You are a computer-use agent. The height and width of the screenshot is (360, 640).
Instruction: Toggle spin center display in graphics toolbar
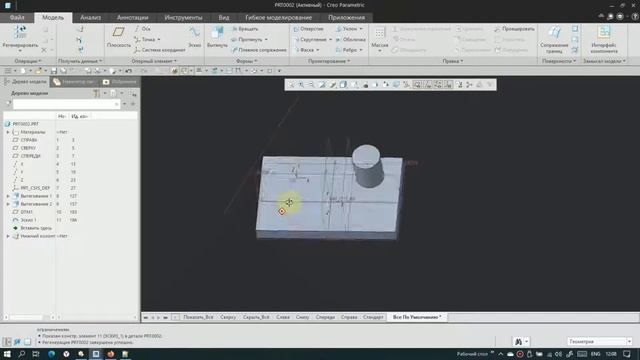click(x=469, y=84)
